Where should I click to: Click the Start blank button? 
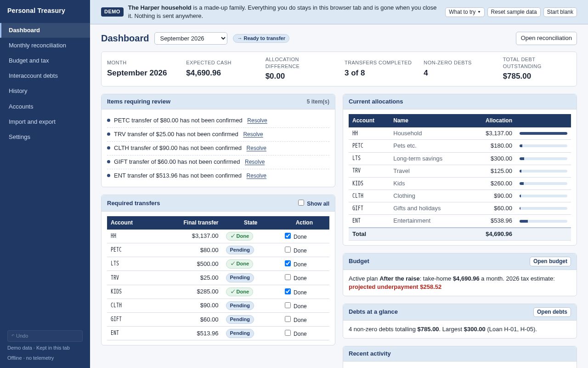(x=560, y=12)
